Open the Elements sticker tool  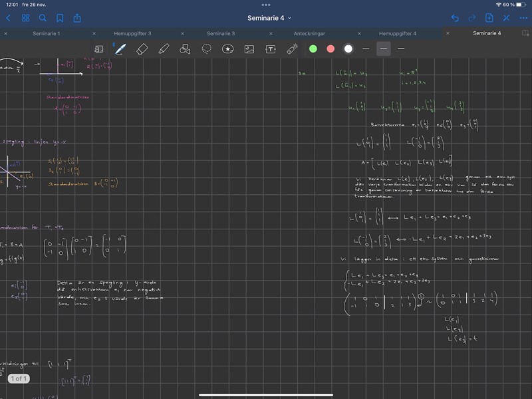click(x=228, y=49)
